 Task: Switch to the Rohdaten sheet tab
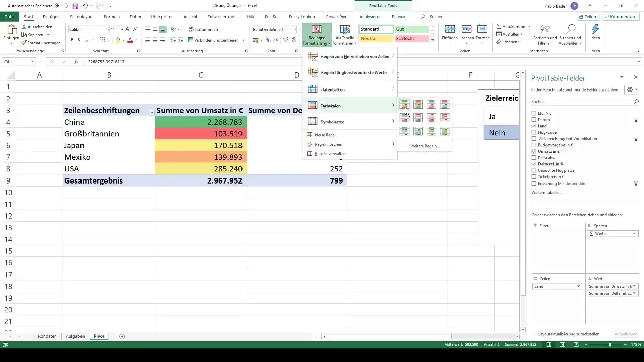pos(47,336)
